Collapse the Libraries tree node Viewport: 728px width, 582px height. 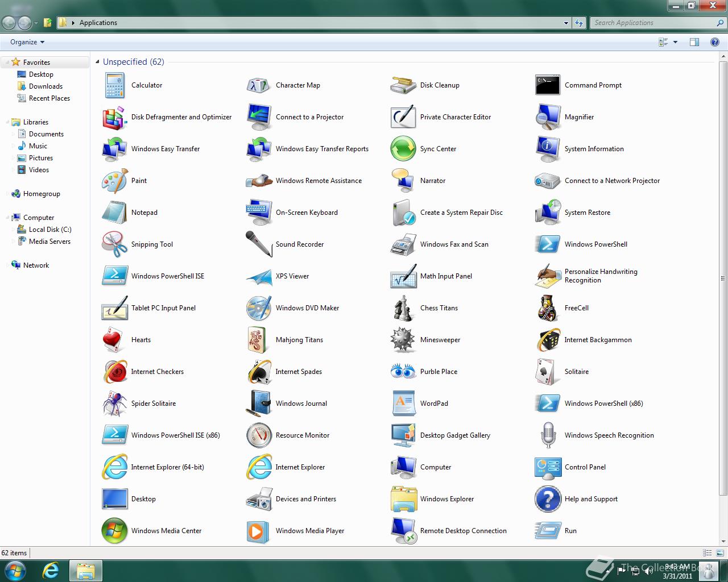tap(8, 122)
